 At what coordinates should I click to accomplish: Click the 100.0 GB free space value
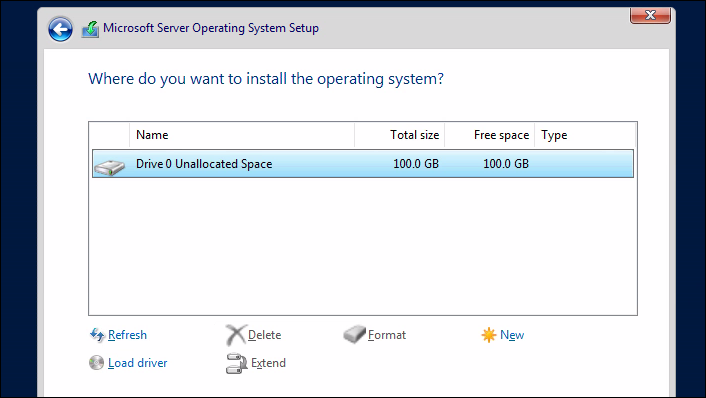pos(506,164)
